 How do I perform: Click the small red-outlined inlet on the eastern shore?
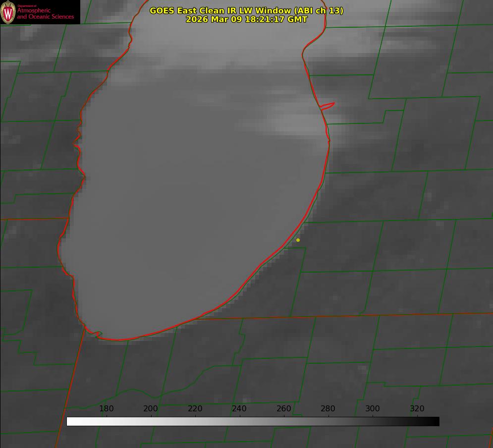tap(328, 106)
